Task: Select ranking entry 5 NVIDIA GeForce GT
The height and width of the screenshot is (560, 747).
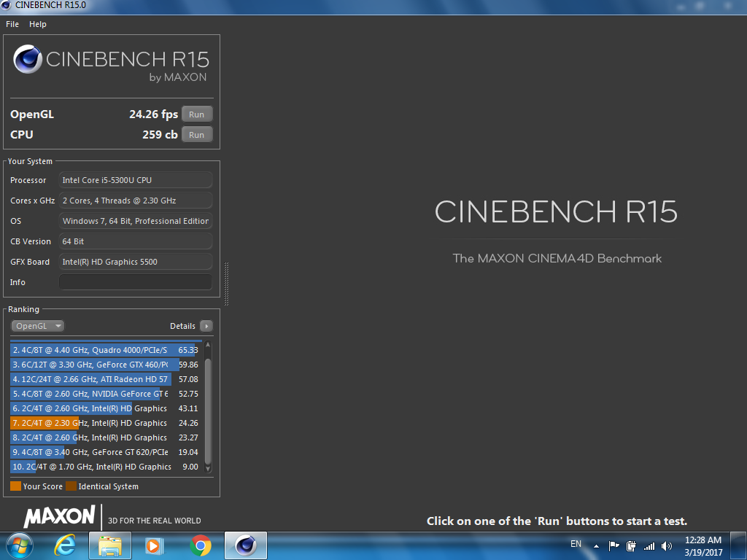Action: click(105, 394)
